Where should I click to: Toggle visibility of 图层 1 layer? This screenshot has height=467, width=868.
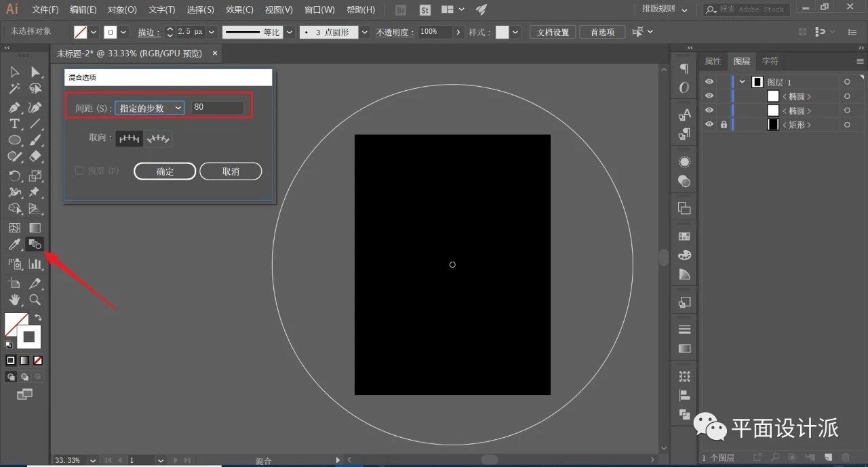pyautogui.click(x=709, y=82)
